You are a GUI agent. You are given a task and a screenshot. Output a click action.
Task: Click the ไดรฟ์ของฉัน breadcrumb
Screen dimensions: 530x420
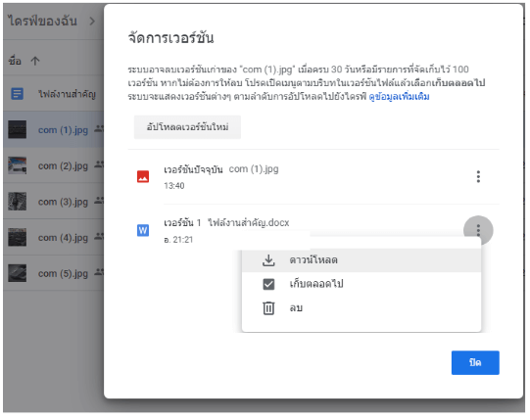(x=43, y=21)
